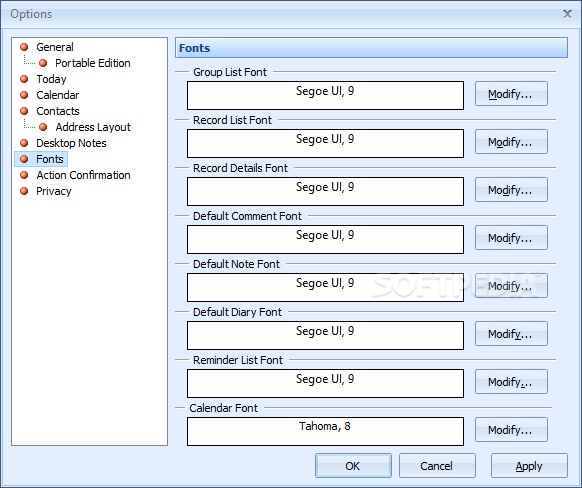The height and width of the screenshot is (488, 582).
Task: Click the Record List Font preview box
Action: coord(326,143)
